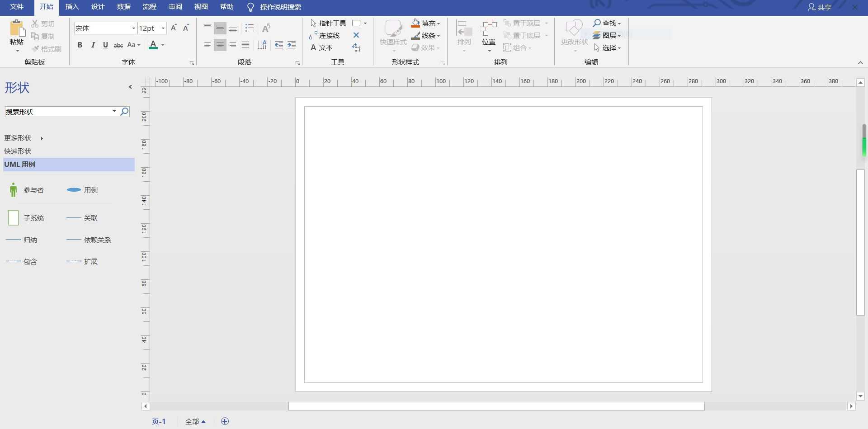Screen dimensions: 868x429
Task: Apply the font color A swatch
Action: coord(153,45)
